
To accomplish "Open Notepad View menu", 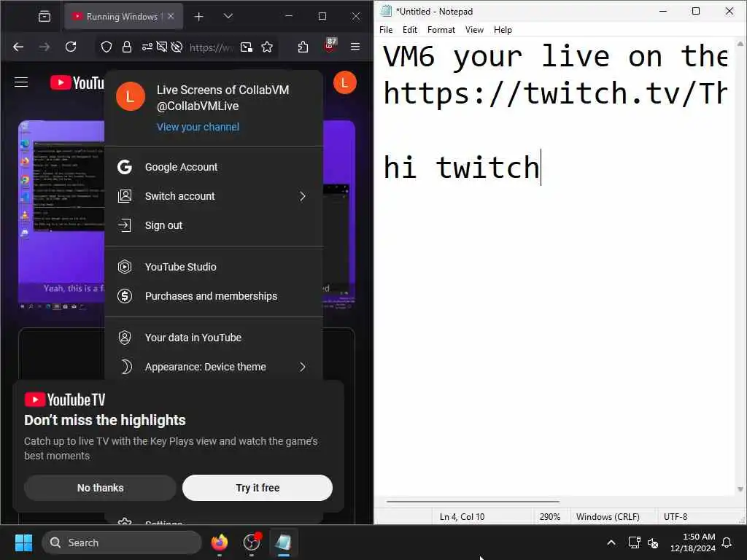I will pyautogui.click(x=474, y=29).
